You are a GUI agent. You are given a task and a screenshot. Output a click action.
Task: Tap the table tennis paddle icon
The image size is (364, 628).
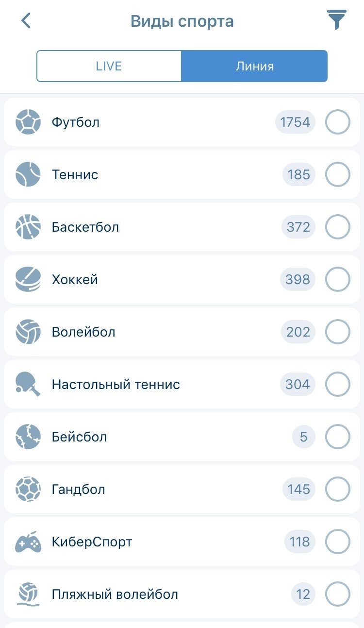click(x=28, y=384)
